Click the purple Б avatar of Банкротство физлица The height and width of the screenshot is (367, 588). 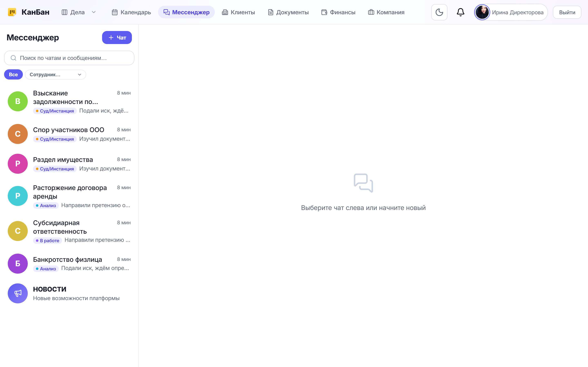(18, 263)
